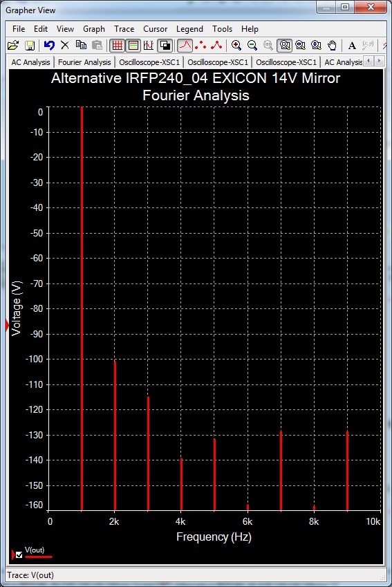This screenshot has width=392, height=587.
Task: Click the 'Frequency (Hz)' axis label
Action: coord(214,537)
